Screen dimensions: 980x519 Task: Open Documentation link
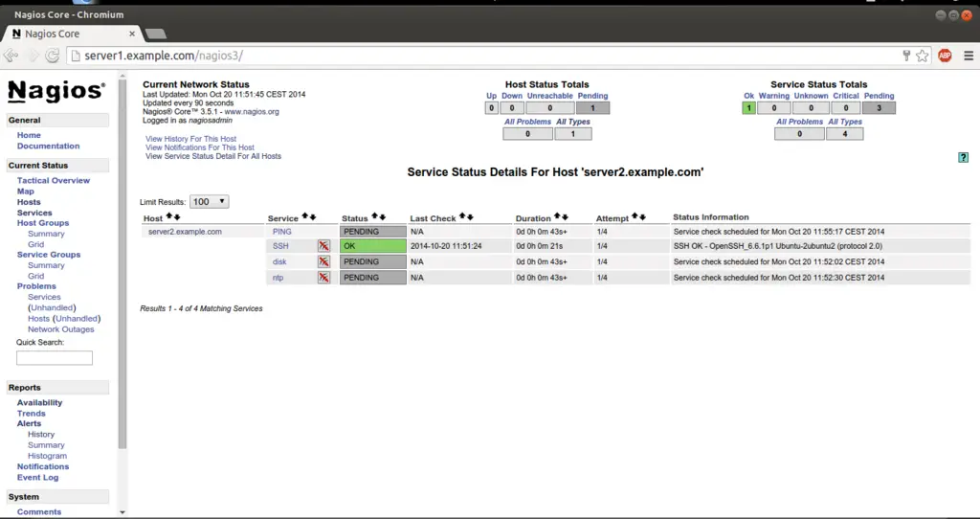coord(48,146)
